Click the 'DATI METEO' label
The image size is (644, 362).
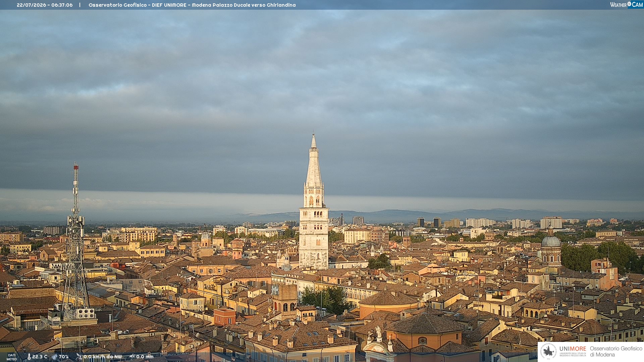tap(12, 357)
